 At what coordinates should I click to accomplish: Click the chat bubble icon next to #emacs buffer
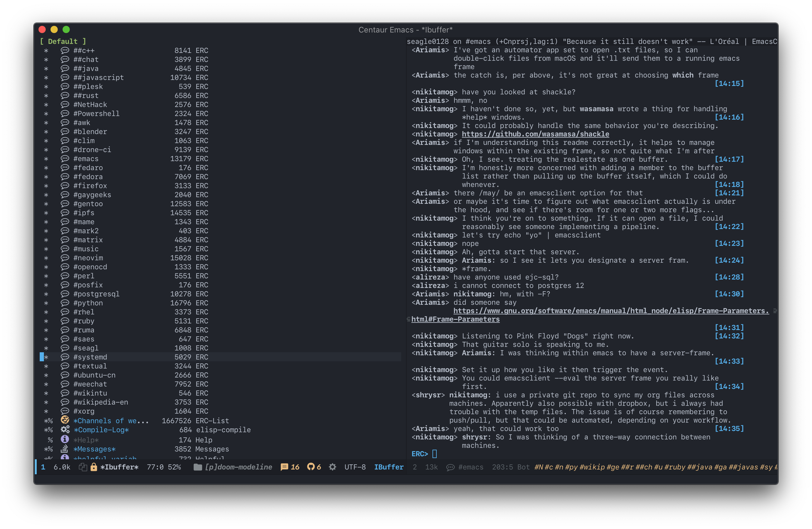pyautogui.click(x=65, y=158)
